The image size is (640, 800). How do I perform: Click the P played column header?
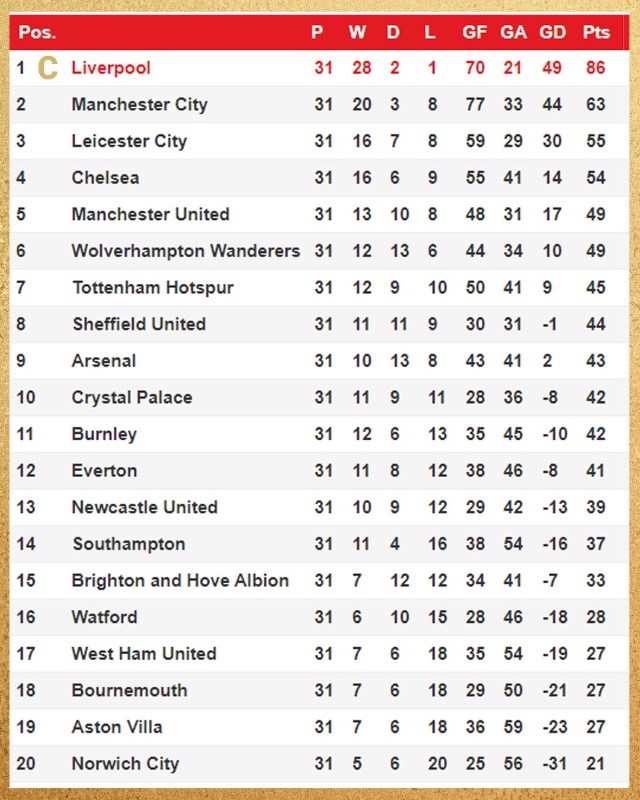pos(317,32)
